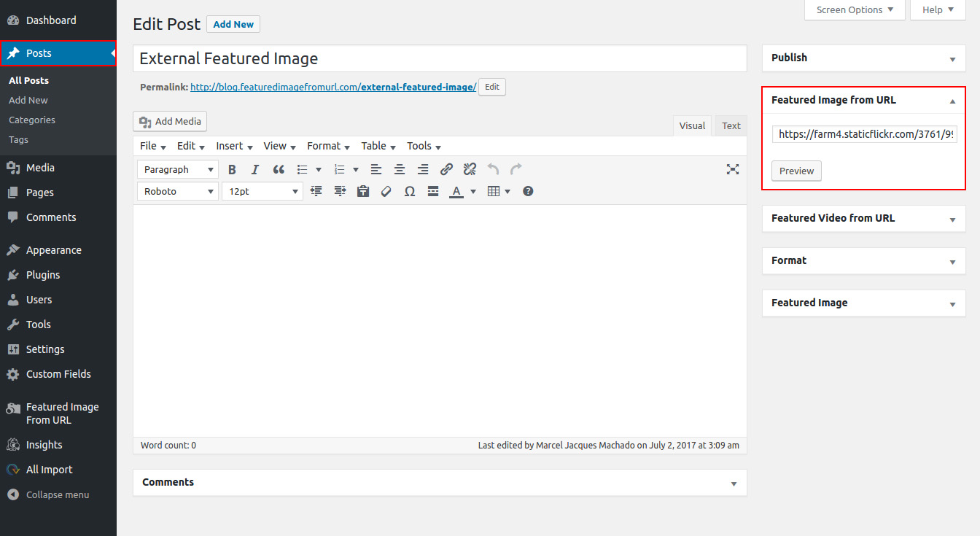Insert a blockquote
Viewport: 980px width, 536px height.
279,170
